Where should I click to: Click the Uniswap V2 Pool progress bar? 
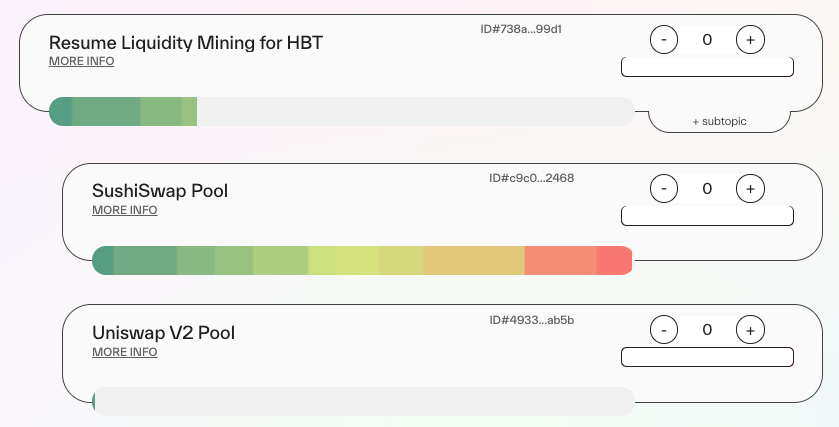363,401
